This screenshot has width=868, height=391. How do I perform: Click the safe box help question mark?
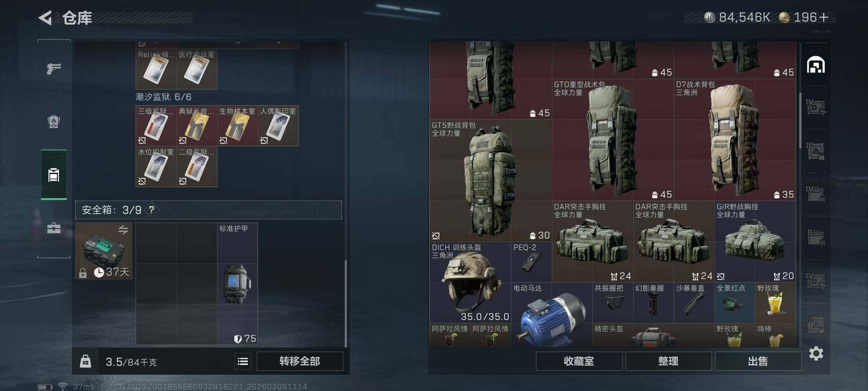pos(152,210)
